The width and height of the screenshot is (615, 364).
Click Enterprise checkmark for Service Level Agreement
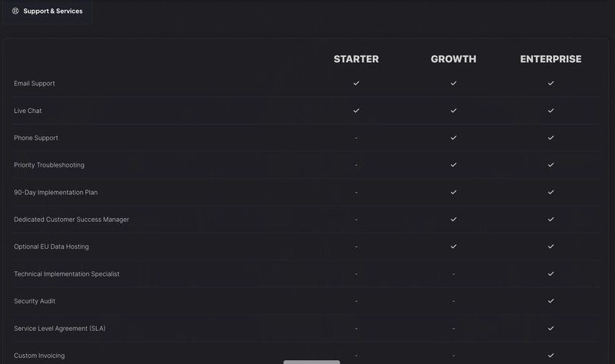coord(550,328)
